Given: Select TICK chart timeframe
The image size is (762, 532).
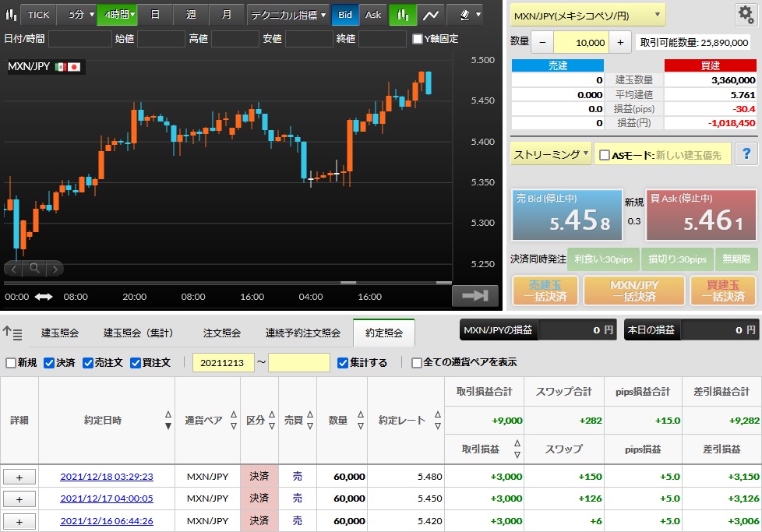Looking at the screenshot, I should pos(38,15).
